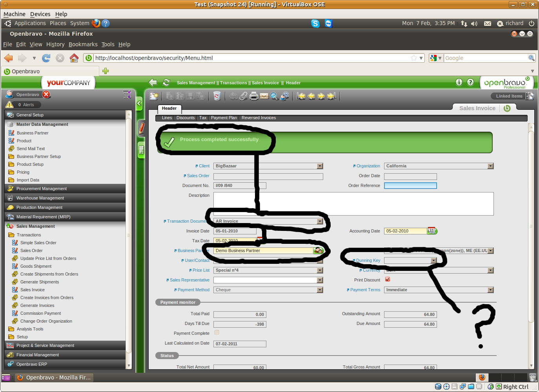Viewport: 539px width, 392px height.
Task: Open Generate Invoices in the menu tree
Action: (x=37, y=305)
